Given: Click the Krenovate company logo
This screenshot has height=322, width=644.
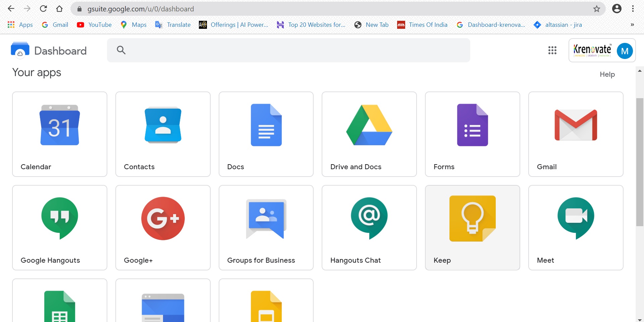Looking at the screenshot, I should pos(592,50).
